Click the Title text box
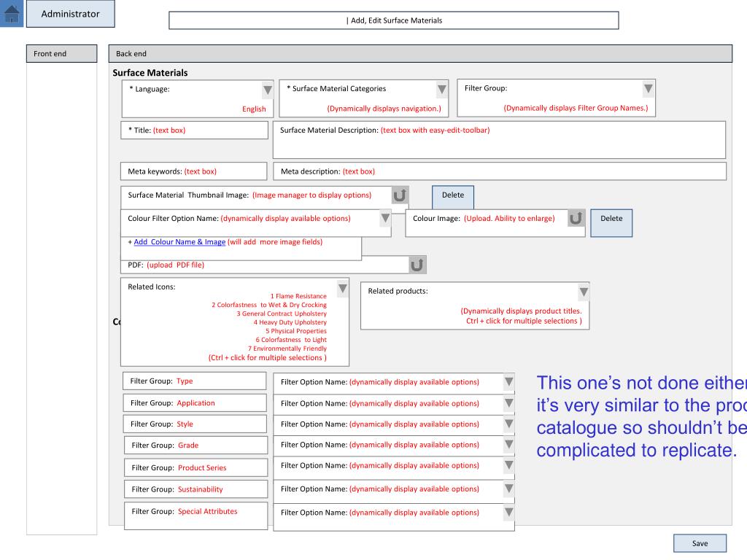Image resolution: width=747 pixels, height=560 pixels. [194, 130]
